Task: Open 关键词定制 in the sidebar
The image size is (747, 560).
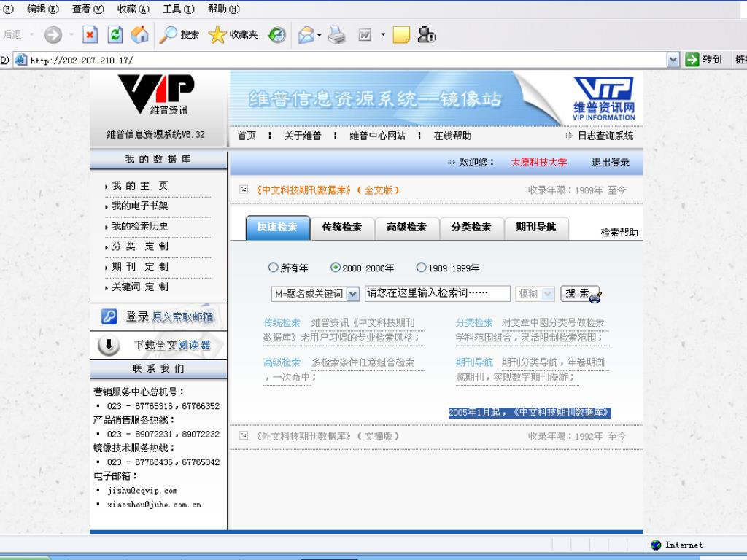Action: 139,287
